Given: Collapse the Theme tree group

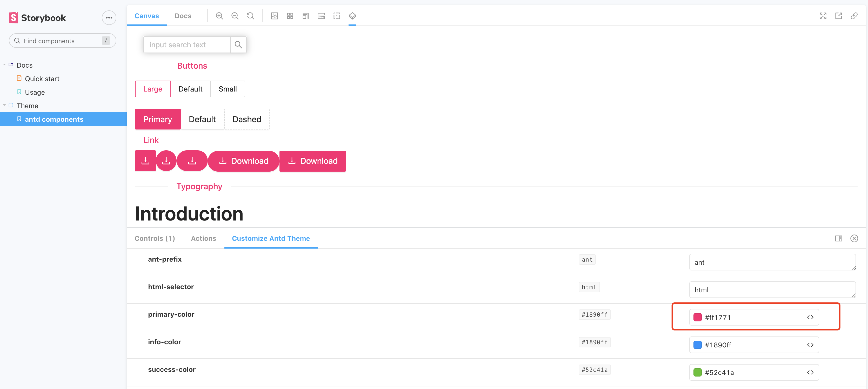Looking at the screenshot, I should 4,105.
